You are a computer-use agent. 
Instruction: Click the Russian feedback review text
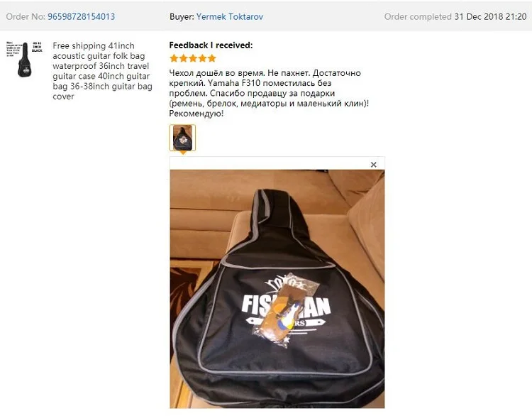[269, 93]
